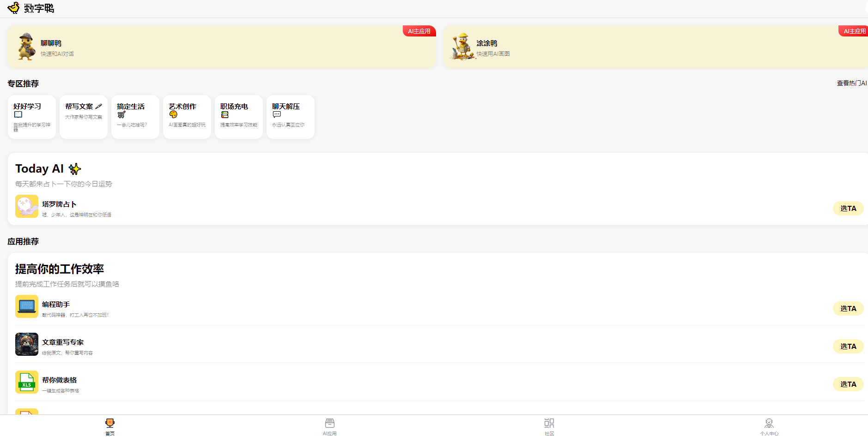Image resolution: width=868 pixels, height=437 pixels.
Task: Click the 搞定生活 shopping cart icon
Action: pos(121,115)
